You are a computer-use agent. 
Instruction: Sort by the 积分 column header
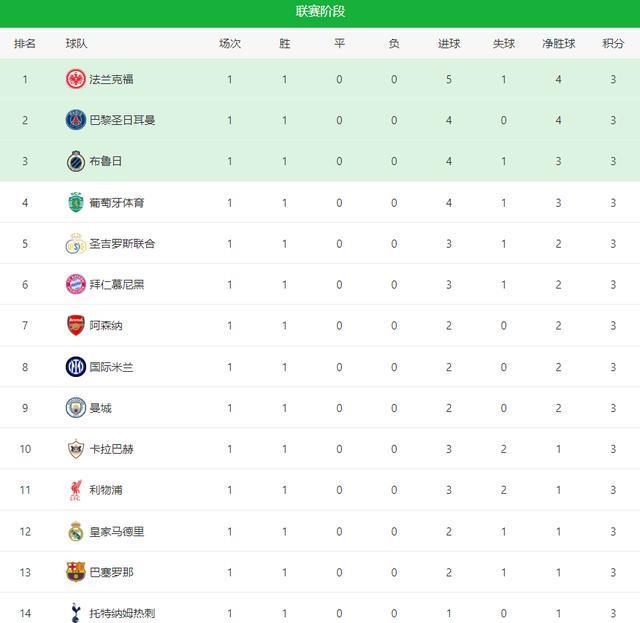tap(613, 44)
